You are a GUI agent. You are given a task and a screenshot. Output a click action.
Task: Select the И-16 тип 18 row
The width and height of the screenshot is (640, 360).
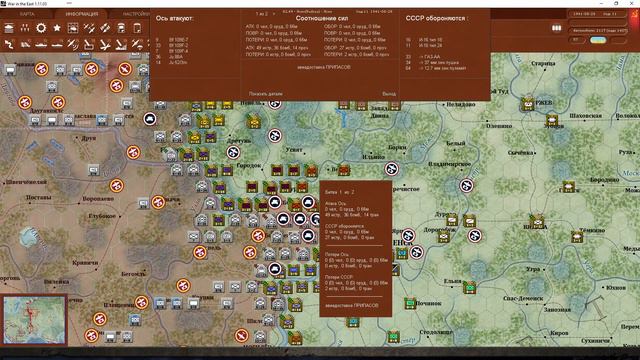[424, 40]
